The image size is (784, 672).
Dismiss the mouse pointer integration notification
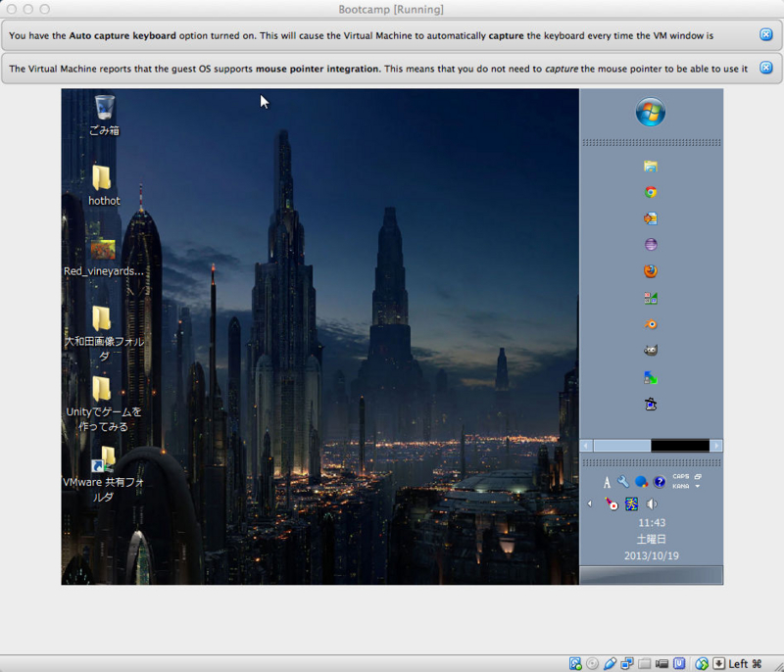(766, 68)
